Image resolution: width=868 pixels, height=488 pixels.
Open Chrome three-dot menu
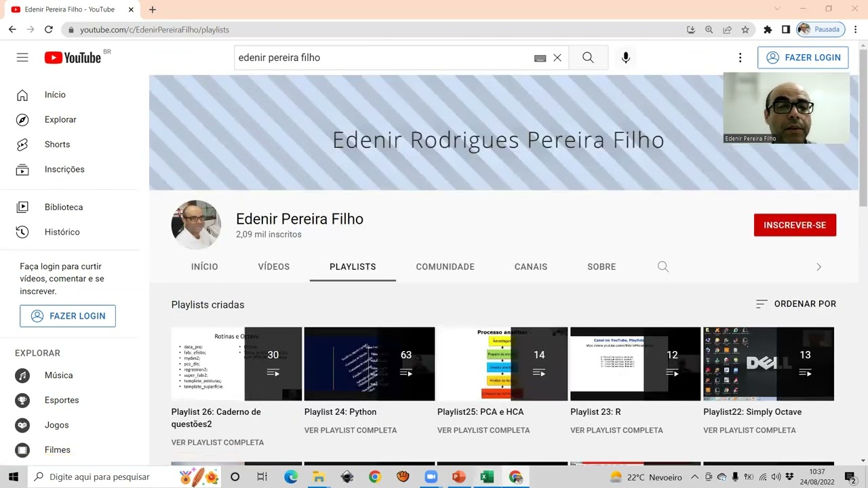856,30
